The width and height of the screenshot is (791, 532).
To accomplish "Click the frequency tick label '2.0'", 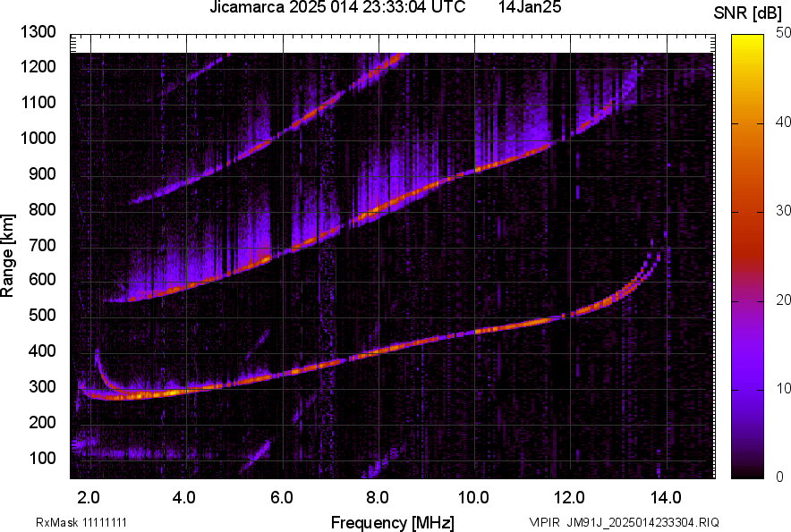I will 89,498.
